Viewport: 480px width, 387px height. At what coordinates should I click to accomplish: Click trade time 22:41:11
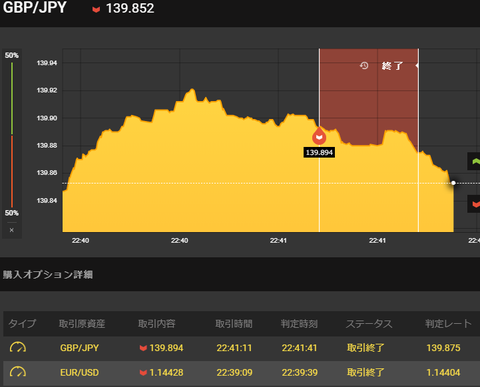(234, 348)
